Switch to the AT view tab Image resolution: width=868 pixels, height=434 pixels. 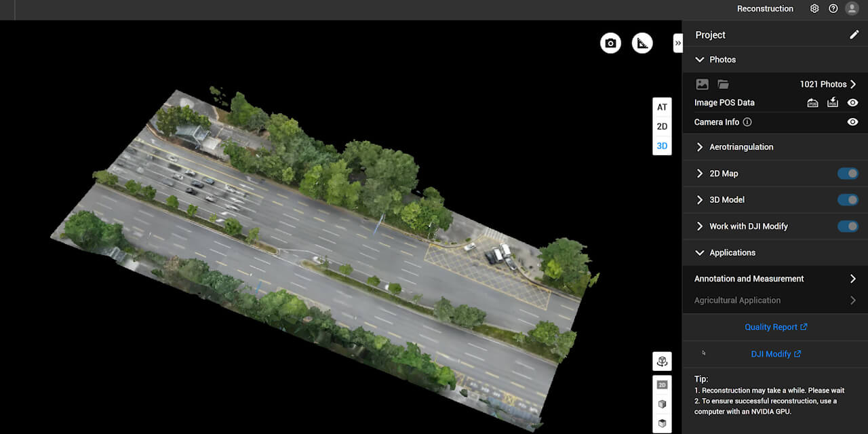[x=662, y=107]
